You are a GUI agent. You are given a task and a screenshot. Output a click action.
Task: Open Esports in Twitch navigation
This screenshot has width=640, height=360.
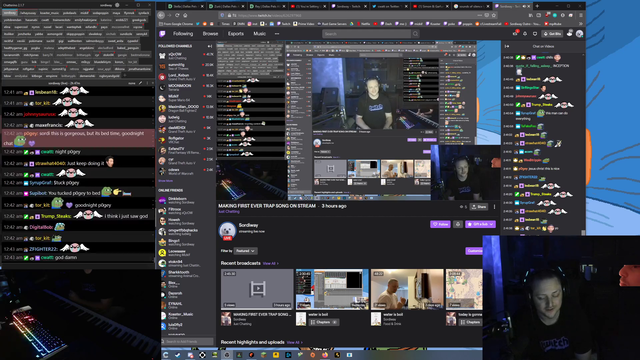[236, 34]
